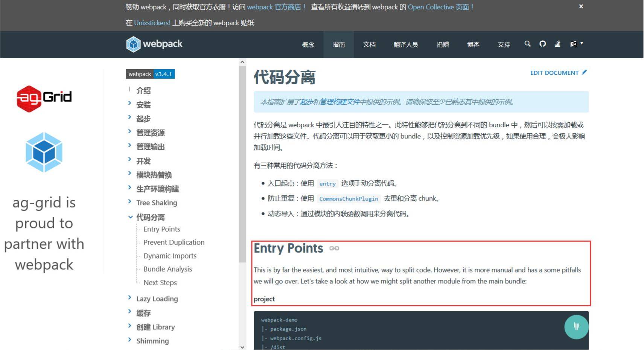This screenshot has width=644, height=350.
Task: Click the webpack v3.4.1 version badge
Action: (x=150, y=74)
